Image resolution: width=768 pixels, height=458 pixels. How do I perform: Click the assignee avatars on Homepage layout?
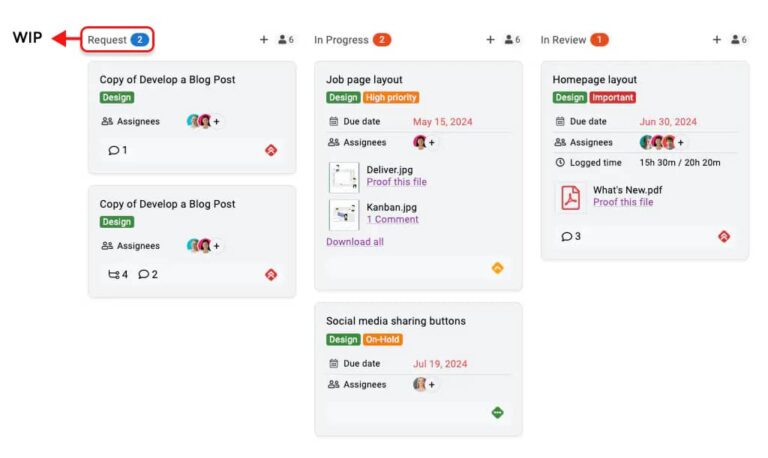tap(658, 142)
